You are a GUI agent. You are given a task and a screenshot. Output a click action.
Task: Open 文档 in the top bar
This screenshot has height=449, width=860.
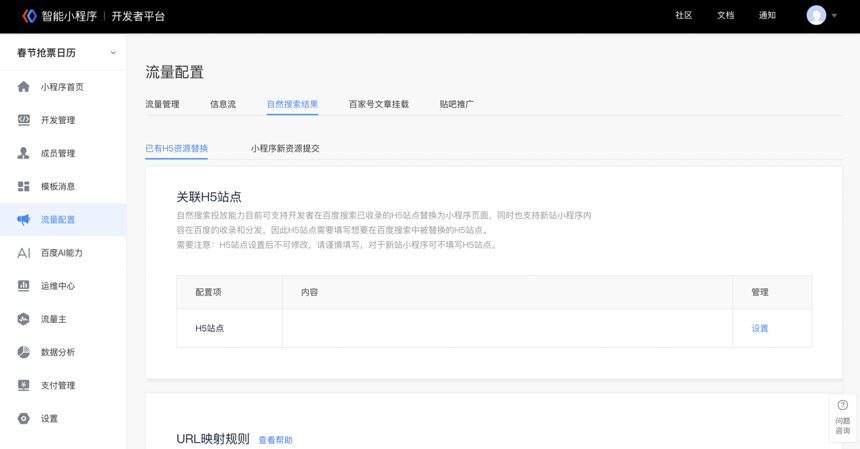click(726, 15)
